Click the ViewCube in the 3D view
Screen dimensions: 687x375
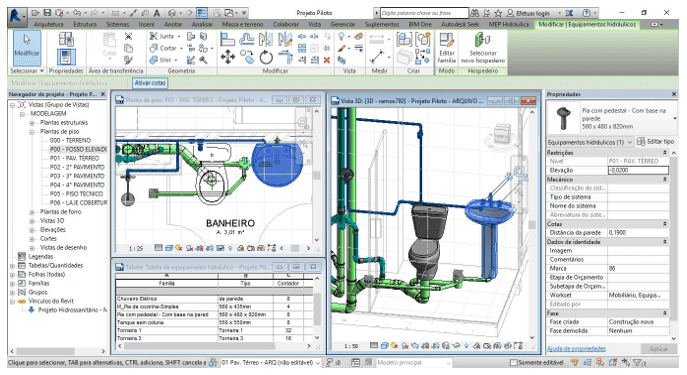pos(502,133)
